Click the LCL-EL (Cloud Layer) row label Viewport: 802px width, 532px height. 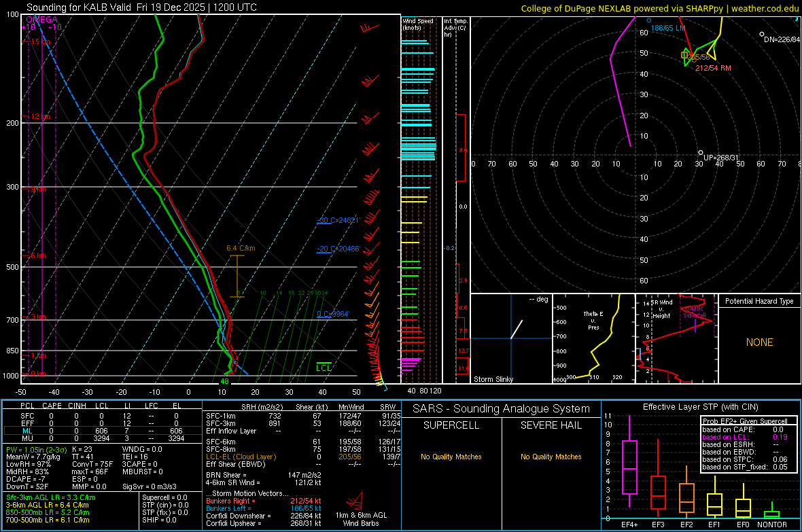click(241, 457)
